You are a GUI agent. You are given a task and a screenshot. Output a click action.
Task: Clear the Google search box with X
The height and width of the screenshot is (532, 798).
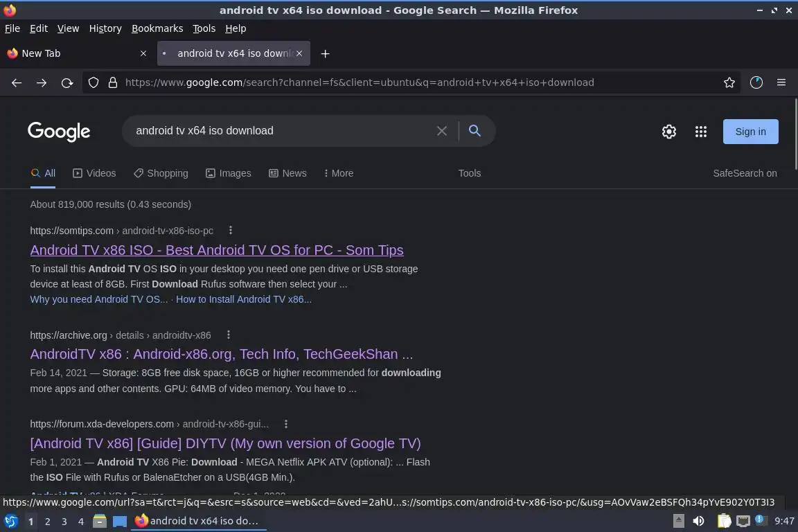click(x=442, y=131)
